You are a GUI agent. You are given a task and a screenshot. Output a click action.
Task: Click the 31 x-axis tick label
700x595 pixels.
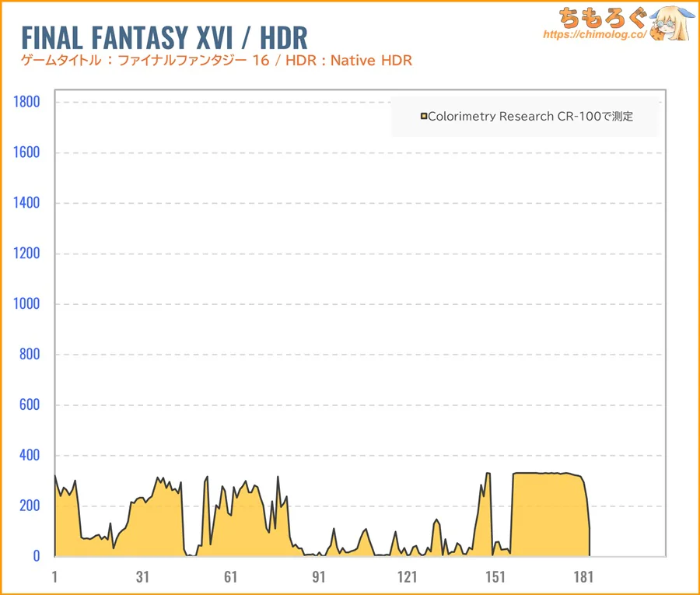[142, 577]
